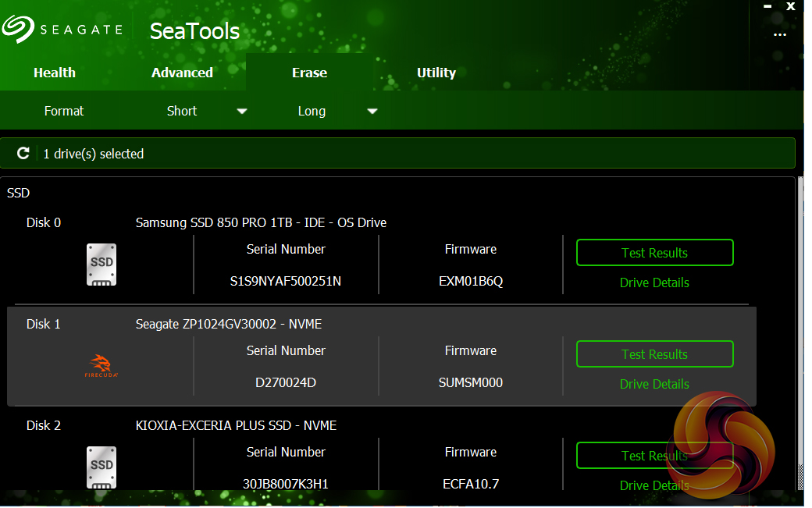812x508 pixels.
Task: Switch to the Advanced tab
Action: click(x=182, y=73)
